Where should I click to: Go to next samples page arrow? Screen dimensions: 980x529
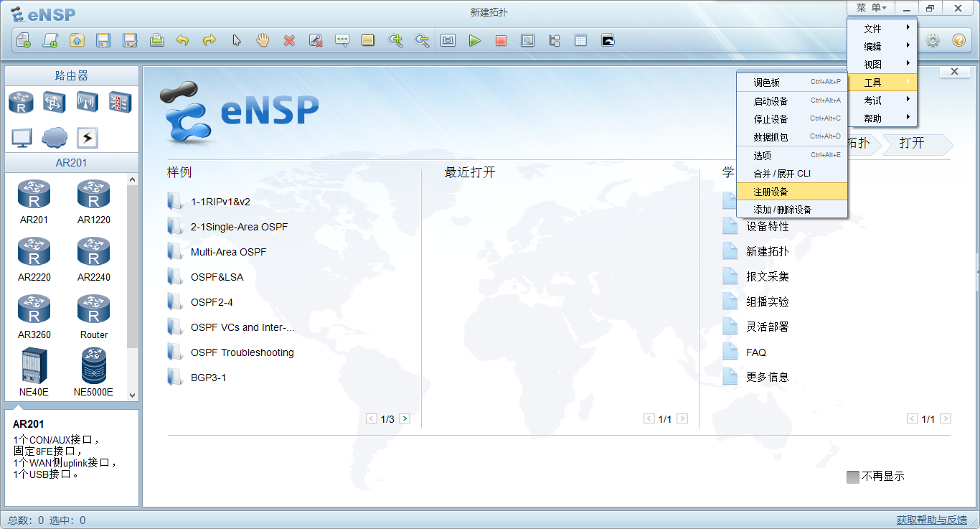(x=405, y=418)
